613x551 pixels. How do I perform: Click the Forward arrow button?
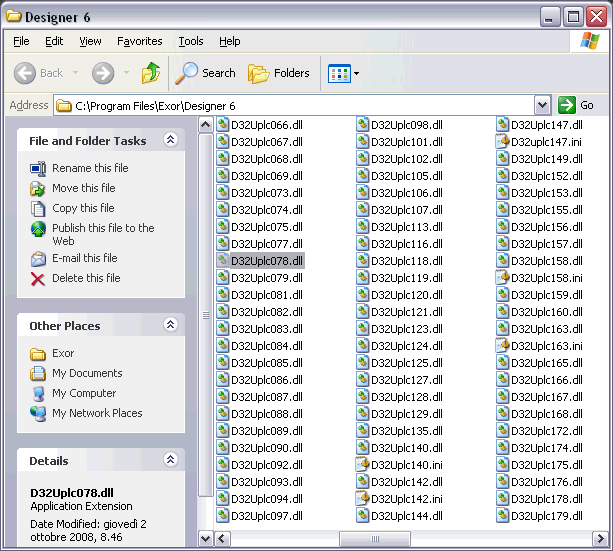click(x=103, y=73)
